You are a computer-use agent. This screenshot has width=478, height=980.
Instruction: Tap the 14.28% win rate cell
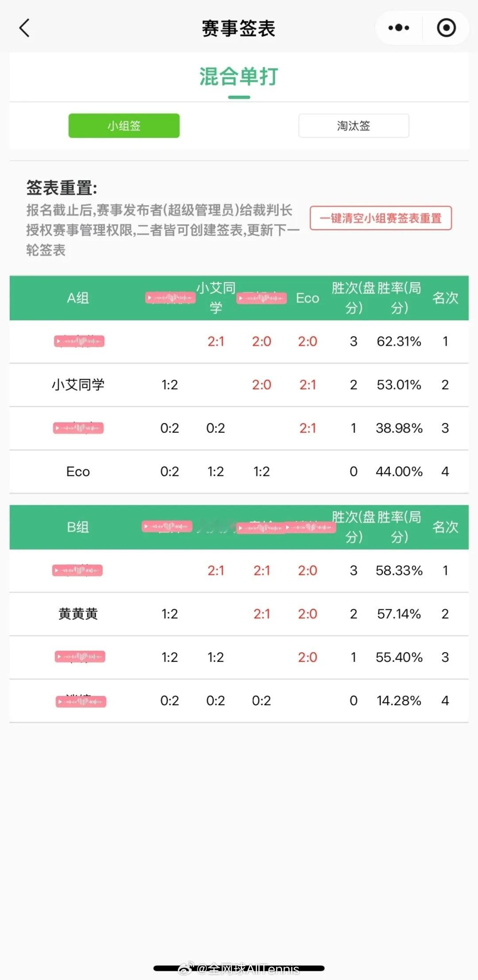pos(399,701)
